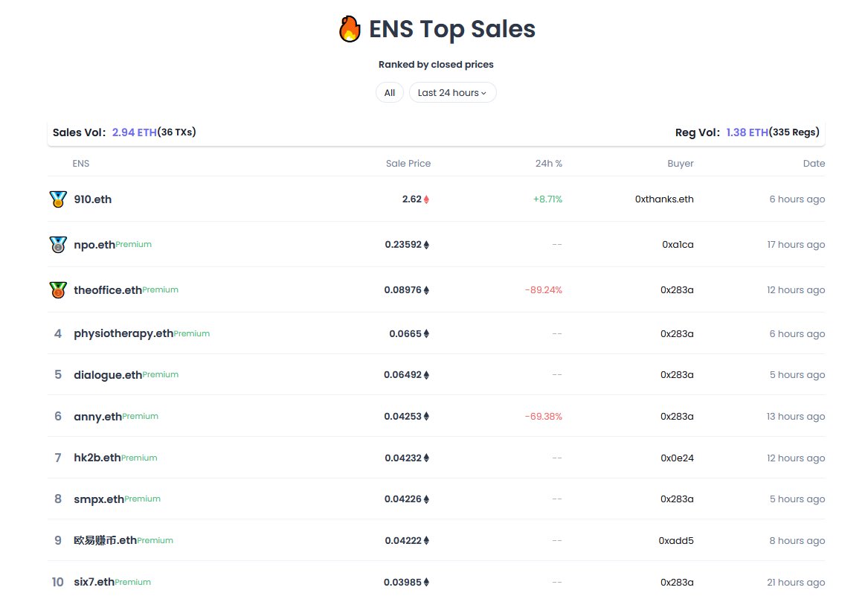Open buyer 0x283a on physiotherapy.eth row
The height and width of the screenshot is (599, 868).
[x=677, y=334]
